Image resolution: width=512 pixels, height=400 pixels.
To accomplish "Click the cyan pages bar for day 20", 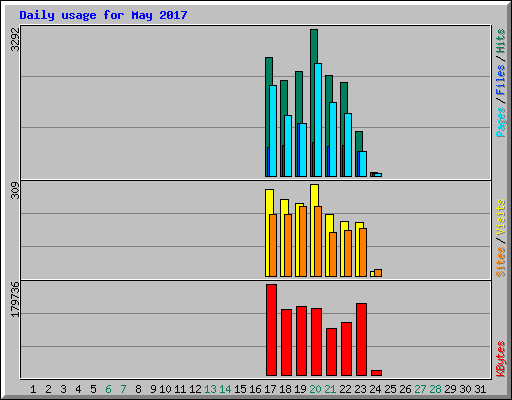I will [318, 120].
